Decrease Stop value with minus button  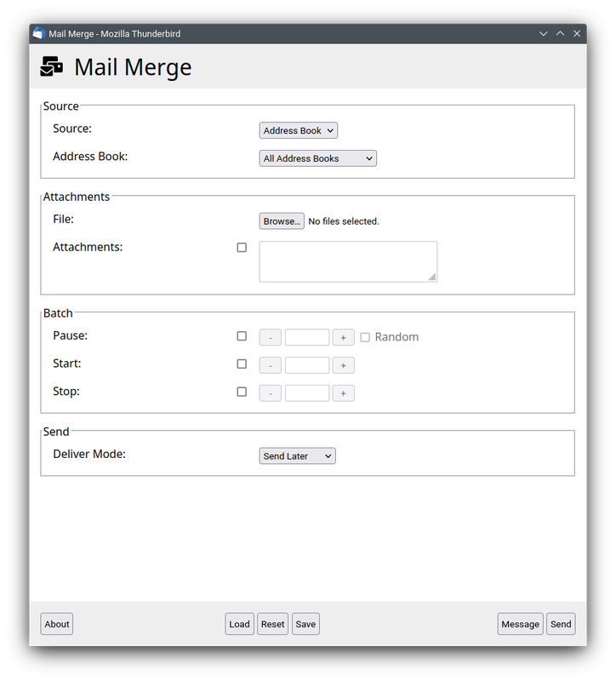click(271, 393)
